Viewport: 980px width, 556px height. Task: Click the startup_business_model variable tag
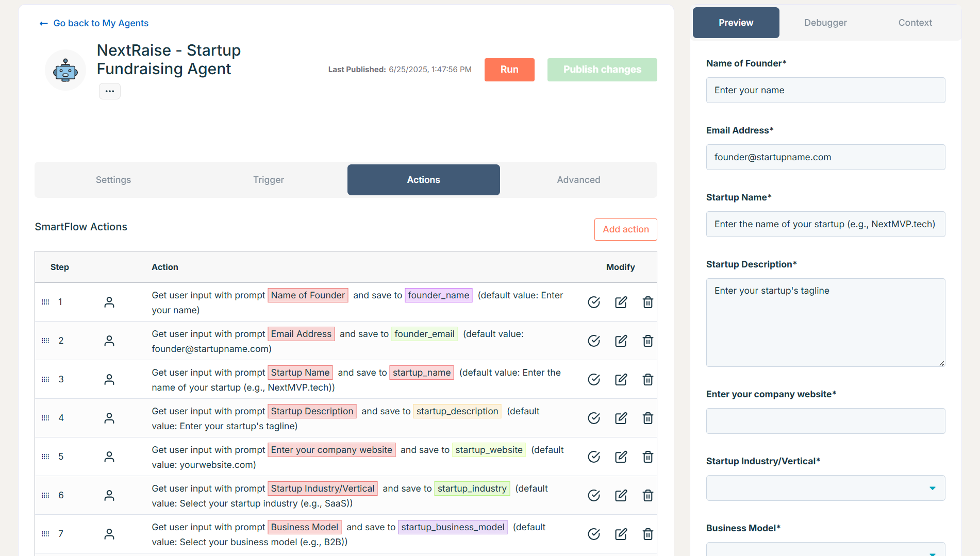(x=453, y=527)
